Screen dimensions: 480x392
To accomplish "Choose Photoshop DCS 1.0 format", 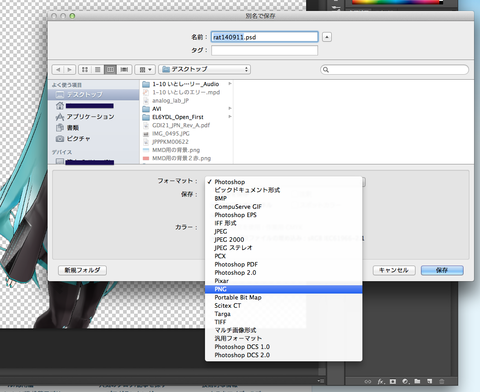I will (x=284, y=347).
